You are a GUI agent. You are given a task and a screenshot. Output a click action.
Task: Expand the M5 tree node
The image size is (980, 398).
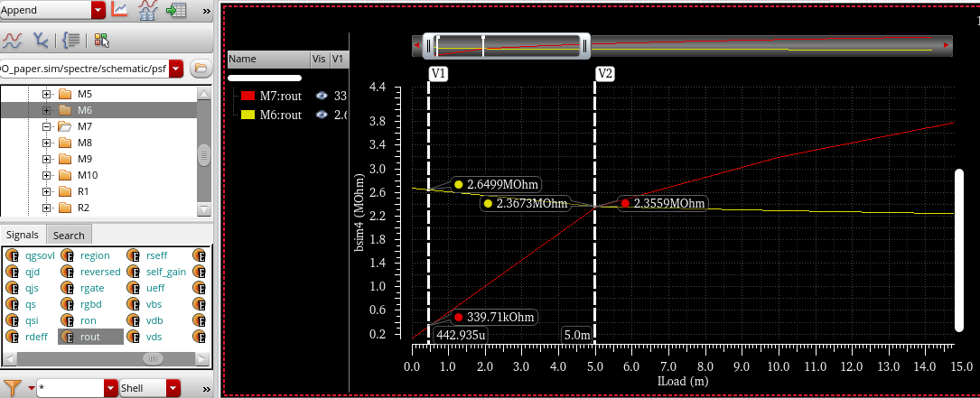[46, 95]
